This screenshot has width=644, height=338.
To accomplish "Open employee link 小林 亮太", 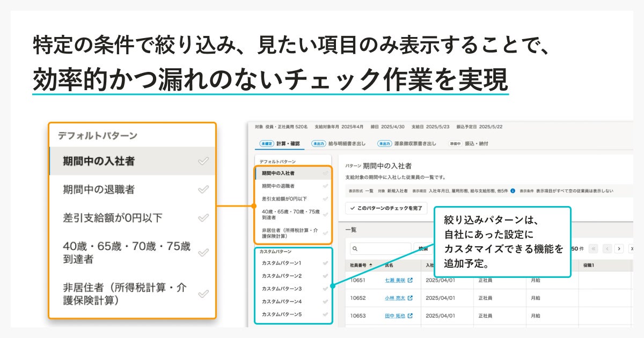I will coord(394,298).
